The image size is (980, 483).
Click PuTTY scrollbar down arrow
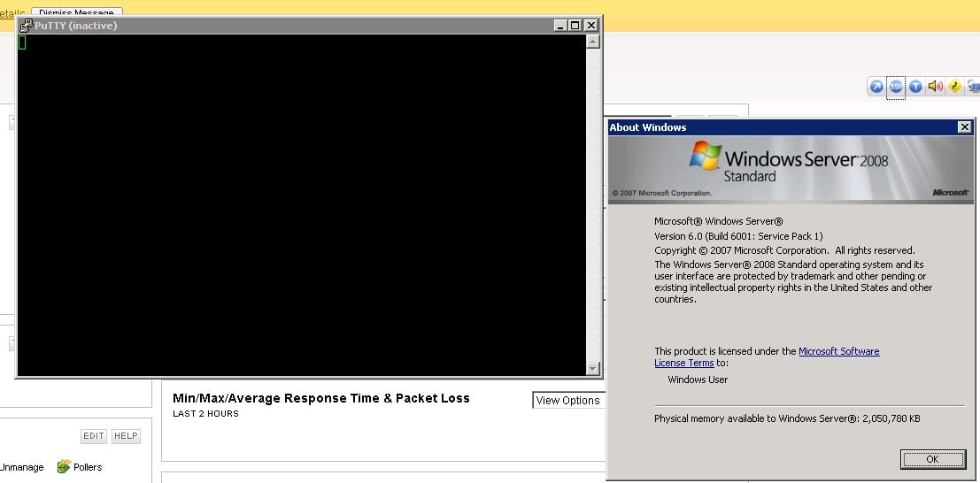[x=593, y=369]
